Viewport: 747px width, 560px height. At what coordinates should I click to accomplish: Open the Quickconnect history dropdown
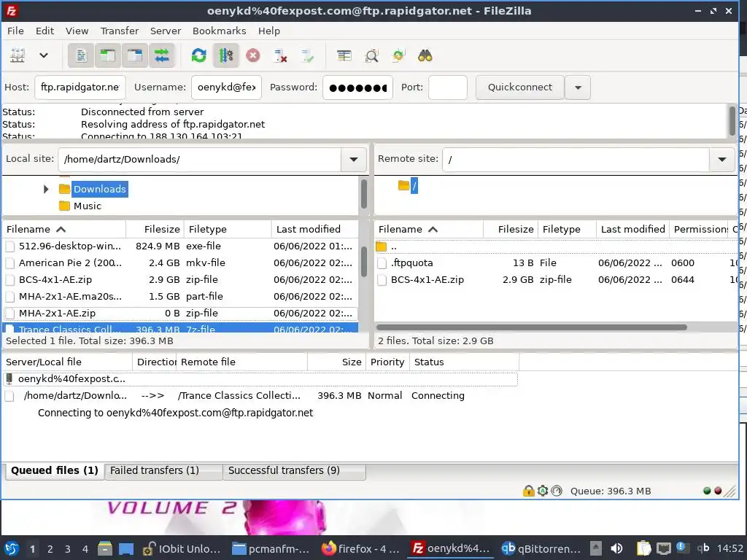[x=578, y=87]
